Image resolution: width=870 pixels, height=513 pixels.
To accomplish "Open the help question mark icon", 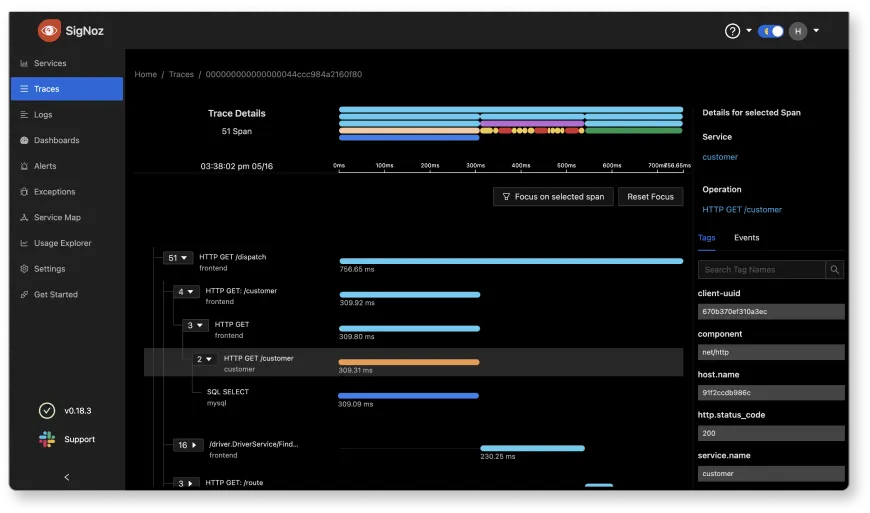I will point(732,31).
